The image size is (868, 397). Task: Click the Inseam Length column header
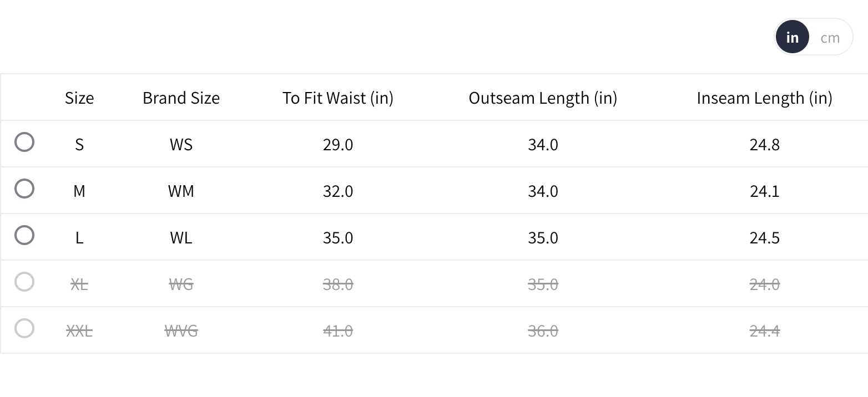764,98
